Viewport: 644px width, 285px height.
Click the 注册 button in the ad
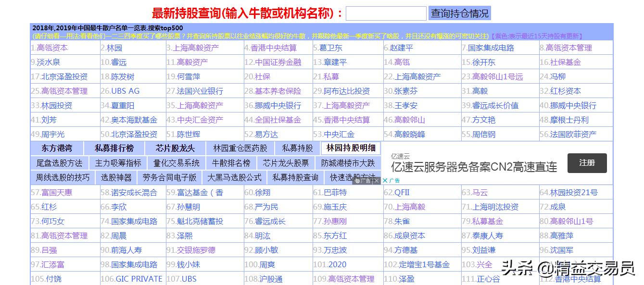coord(587,163)
